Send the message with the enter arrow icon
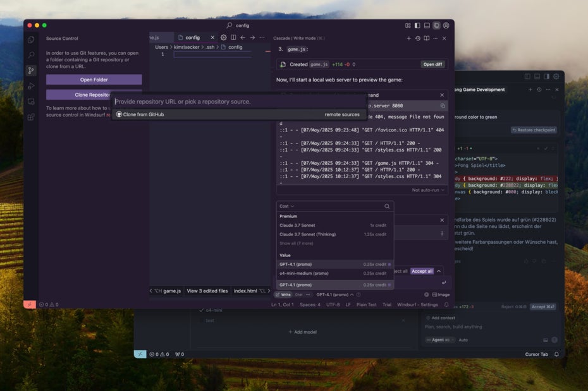The height and width of the screenshot is (391, 588). click(x=444, y=282)
